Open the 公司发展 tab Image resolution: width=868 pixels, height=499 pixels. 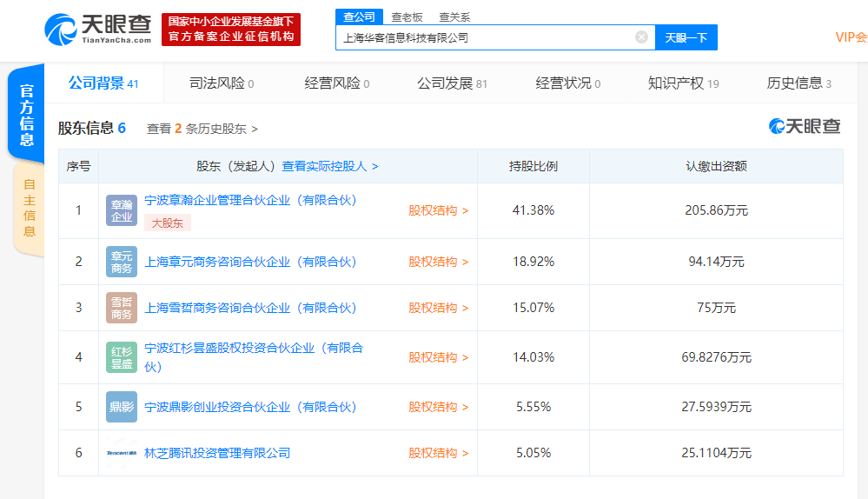pyautogui.click(x=452, y=83)
